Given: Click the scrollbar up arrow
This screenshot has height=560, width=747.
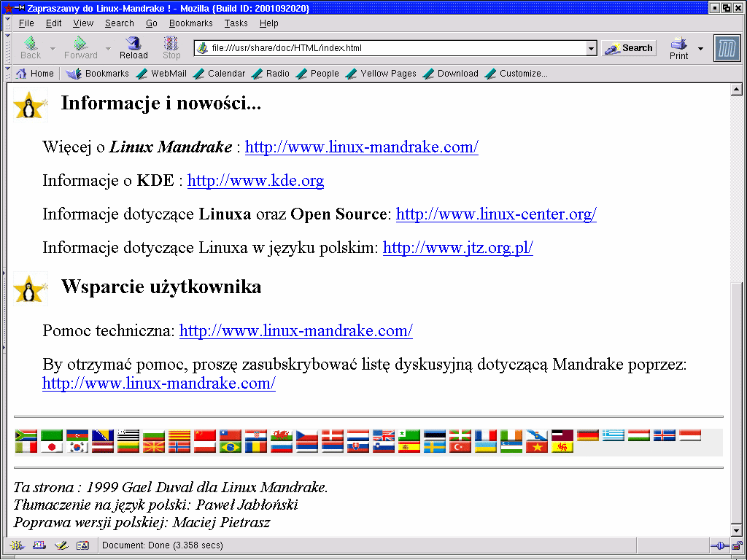Looking at the screenshot, I should point(737,89).
